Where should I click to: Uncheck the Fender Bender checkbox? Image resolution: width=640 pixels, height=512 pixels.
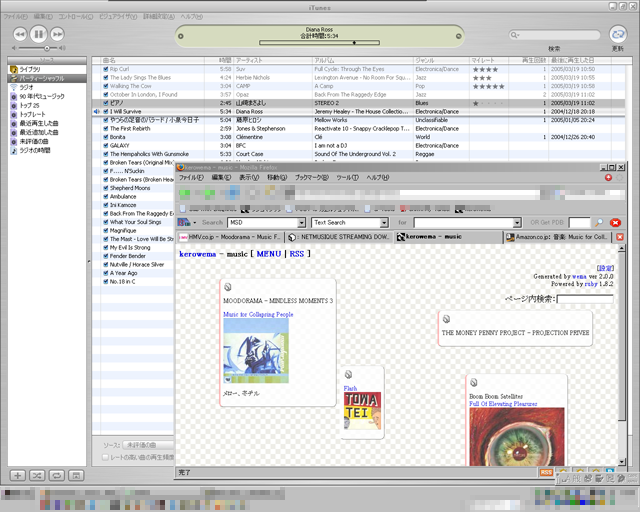pyautogui.click(x=106, y=256)
